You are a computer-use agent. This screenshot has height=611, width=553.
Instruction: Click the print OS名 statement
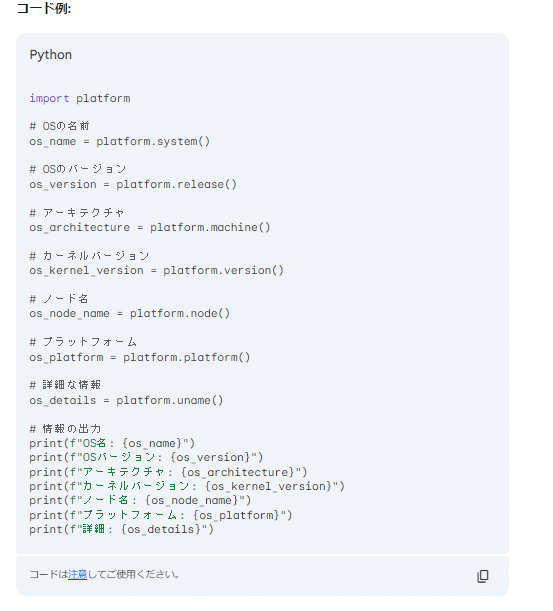[x=112, y=443]
